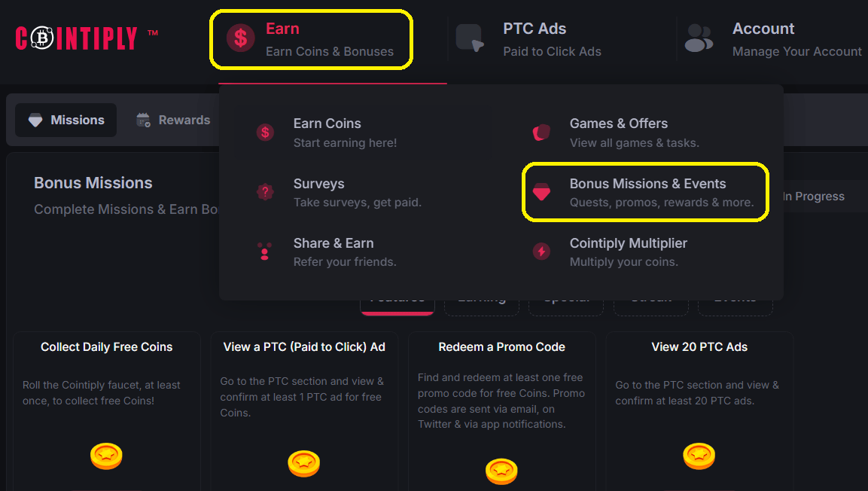Viewport: 868px width, 491px height.
Task: Open the Redeem a Promo Code mission
Action: pyautogui.click(x=501, y=347)
